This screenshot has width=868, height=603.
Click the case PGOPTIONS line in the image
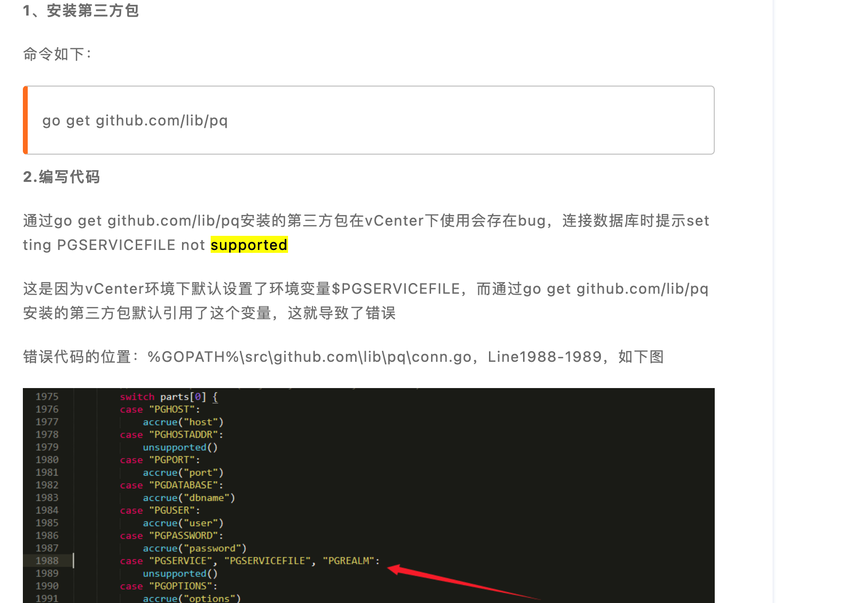tap(168, 586)
